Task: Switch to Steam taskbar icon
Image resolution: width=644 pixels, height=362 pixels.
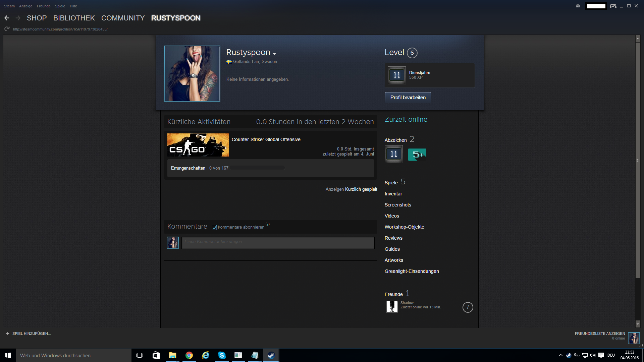Action: tap(271, 355)
